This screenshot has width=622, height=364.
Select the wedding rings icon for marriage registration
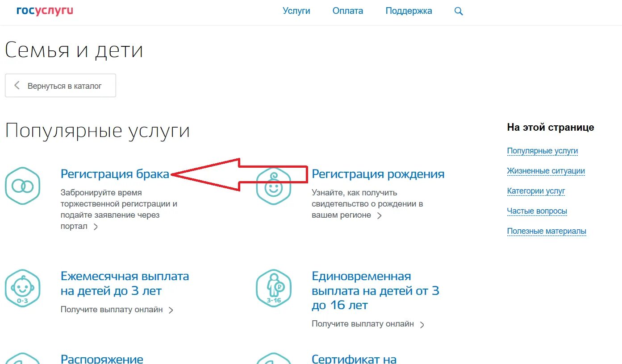(22, 186)
